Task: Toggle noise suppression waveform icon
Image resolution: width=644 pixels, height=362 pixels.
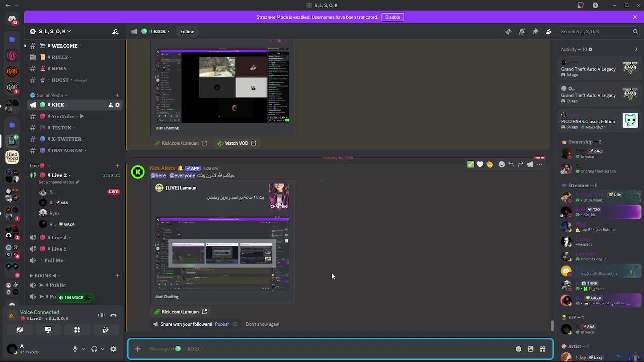Action: point(101,315)
